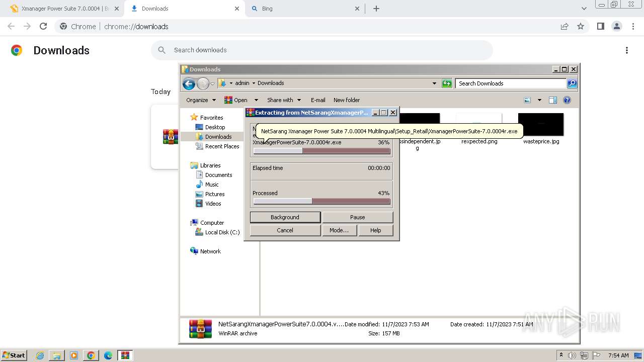Click New folder in Explorer toolbar
The image size is (644, 362).
pos(347,100)
